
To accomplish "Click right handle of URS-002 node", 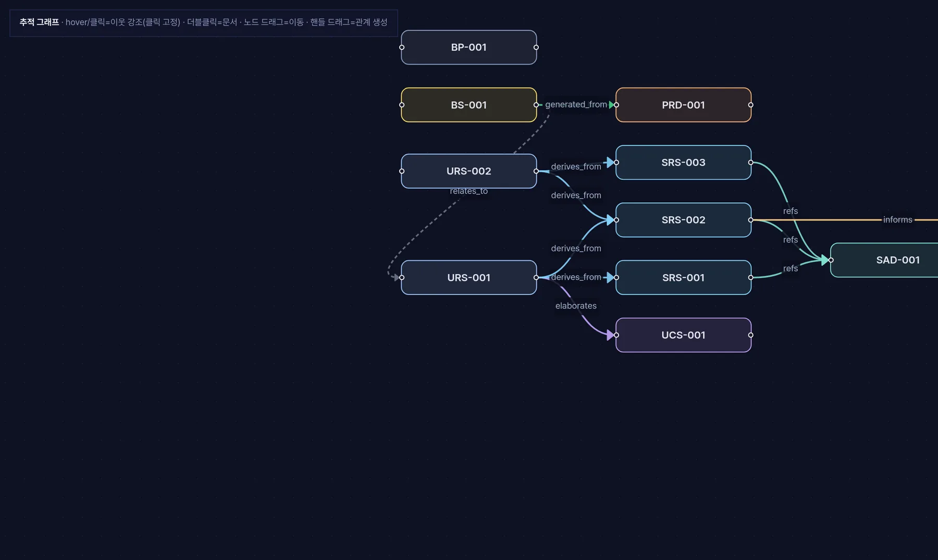I will point(536,171).
